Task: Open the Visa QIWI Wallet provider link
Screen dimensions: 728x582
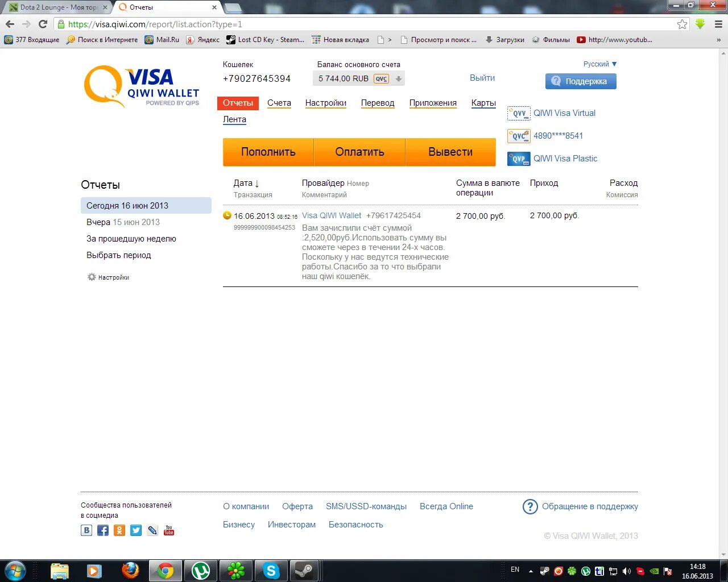Action: pyautogui.click(x=332, y=215)
